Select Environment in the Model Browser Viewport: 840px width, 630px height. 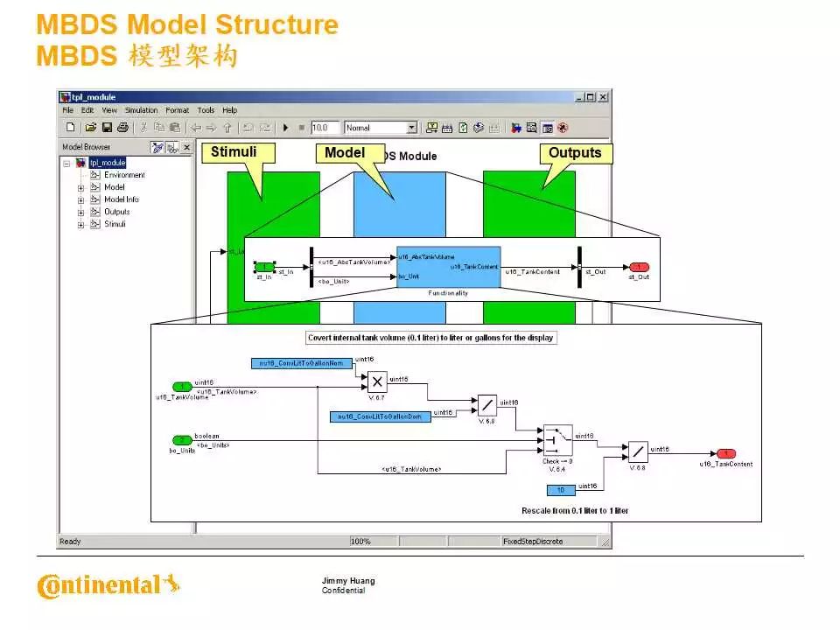pos(124,175)
